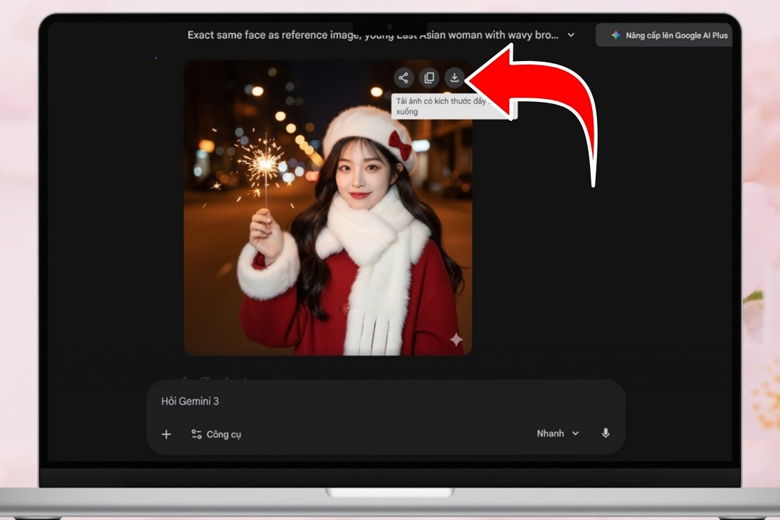
Task: Click the sparkler in the generated image
Action: coord(263,162)
